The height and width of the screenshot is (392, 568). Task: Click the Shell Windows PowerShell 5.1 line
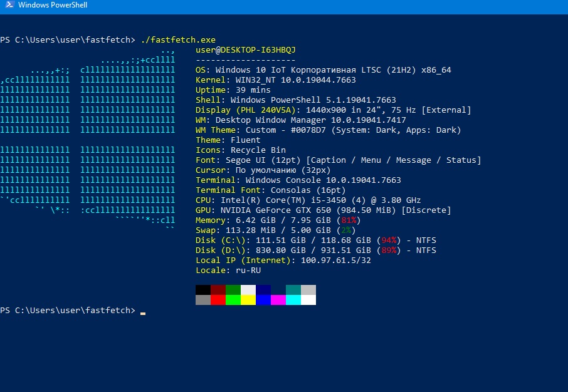(295, 100)
